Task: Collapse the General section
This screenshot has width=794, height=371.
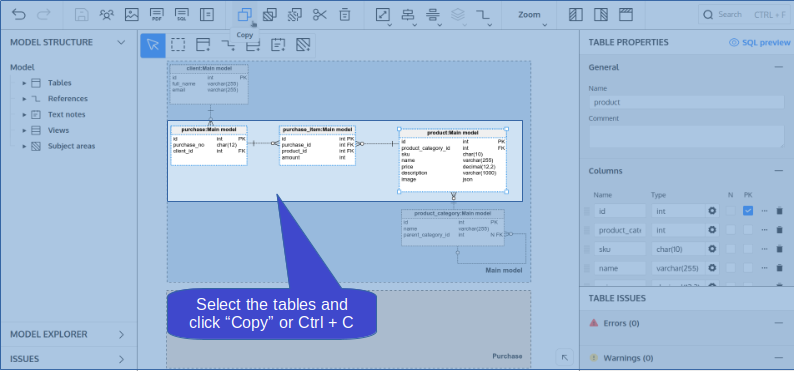Action: click(779, 67)
